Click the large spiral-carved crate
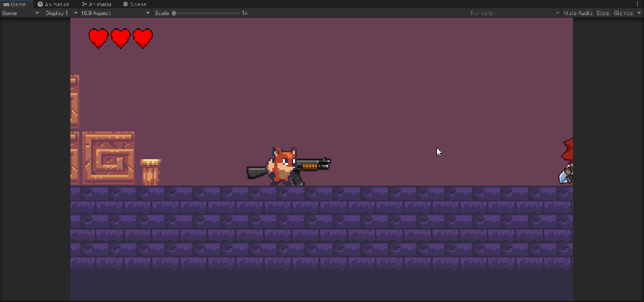The width and height of the screenshot is (644, 302). [108, 157]
